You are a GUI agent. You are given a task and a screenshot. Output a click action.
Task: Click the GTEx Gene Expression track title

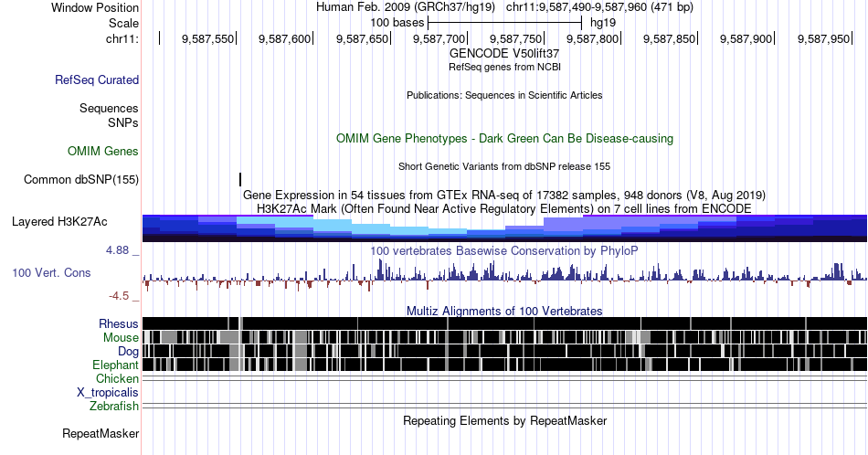(x=504, y=195)
